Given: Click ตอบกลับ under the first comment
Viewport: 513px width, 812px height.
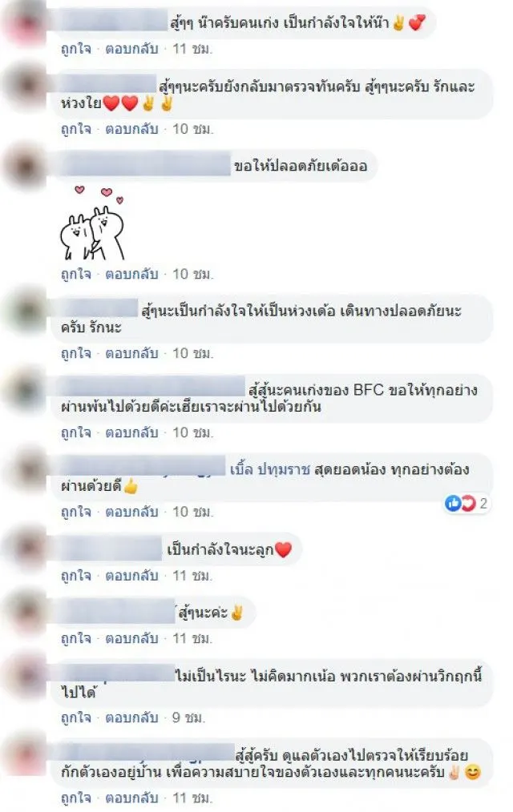Looking at the screenshot, I should (131, 49).
